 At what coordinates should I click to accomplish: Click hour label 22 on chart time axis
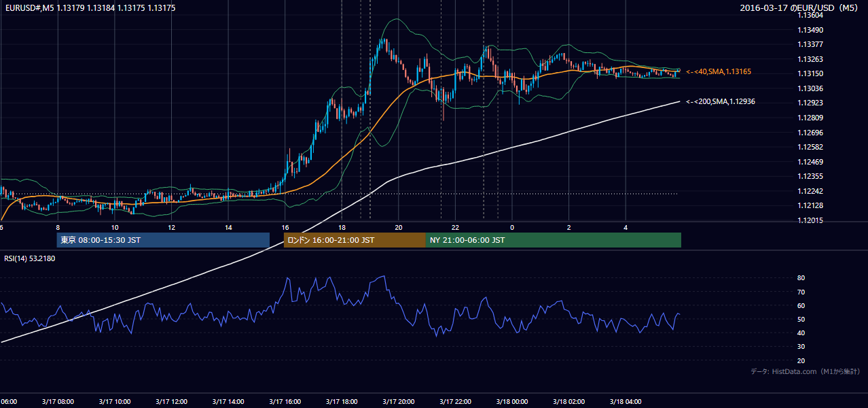point(456,227)
